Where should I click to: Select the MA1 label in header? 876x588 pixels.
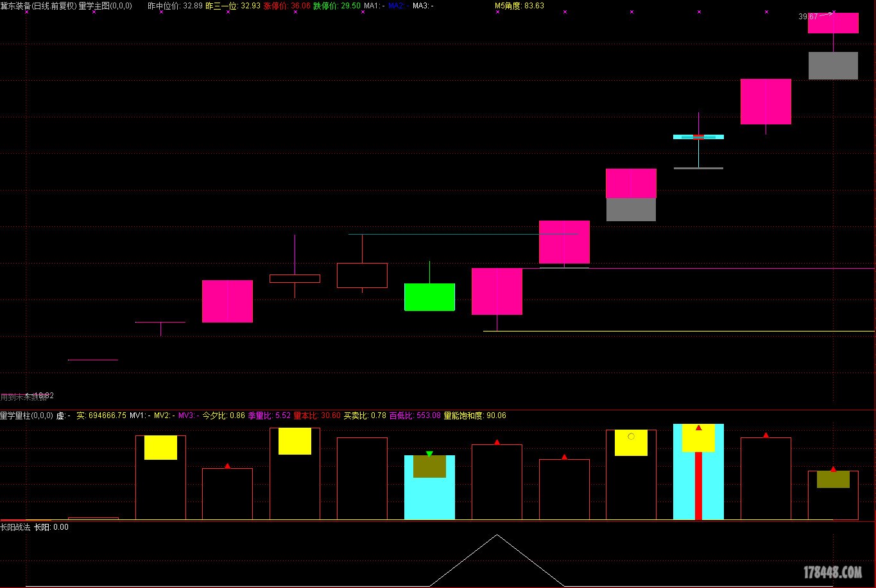[x=374, y=6]
